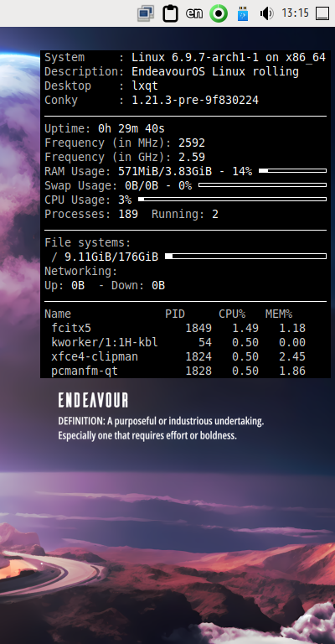Click the '571MiB/3.83GiB - 14%' text

click(x=185, y=171)
